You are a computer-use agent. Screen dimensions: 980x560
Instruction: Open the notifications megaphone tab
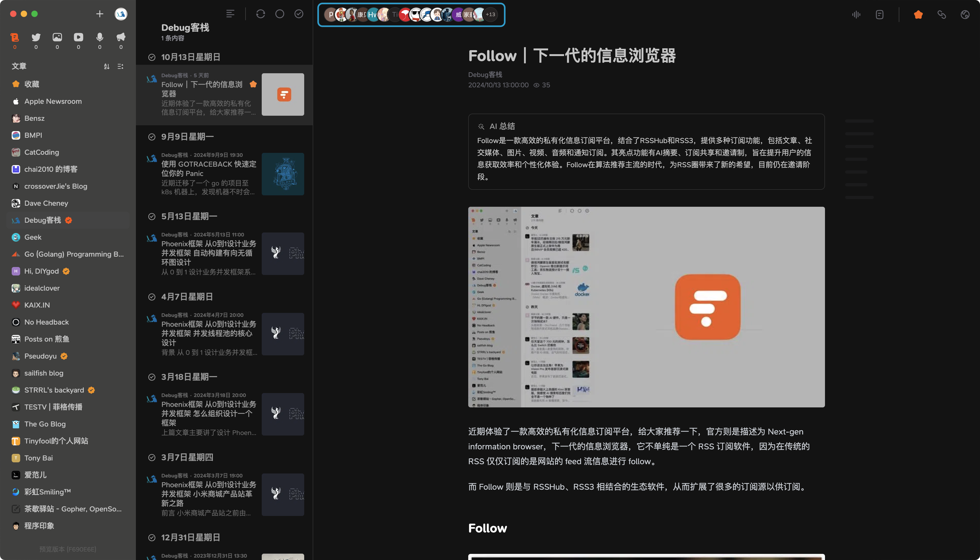point(121,37)
